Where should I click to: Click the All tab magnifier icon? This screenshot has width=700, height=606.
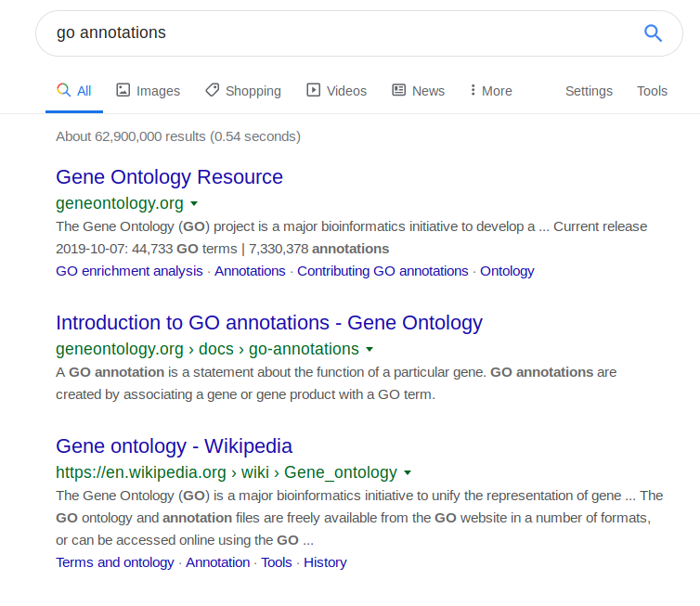pos(64,90)
